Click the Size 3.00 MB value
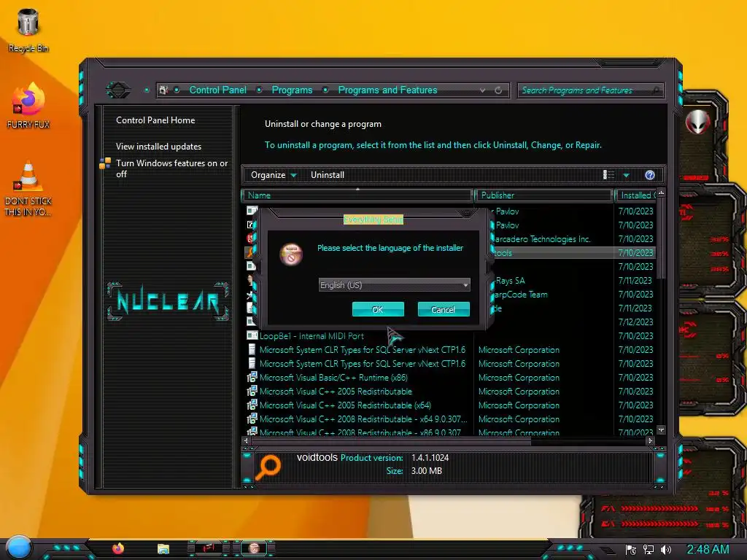This screenshot has width=747, height=560. click(426, 471)
